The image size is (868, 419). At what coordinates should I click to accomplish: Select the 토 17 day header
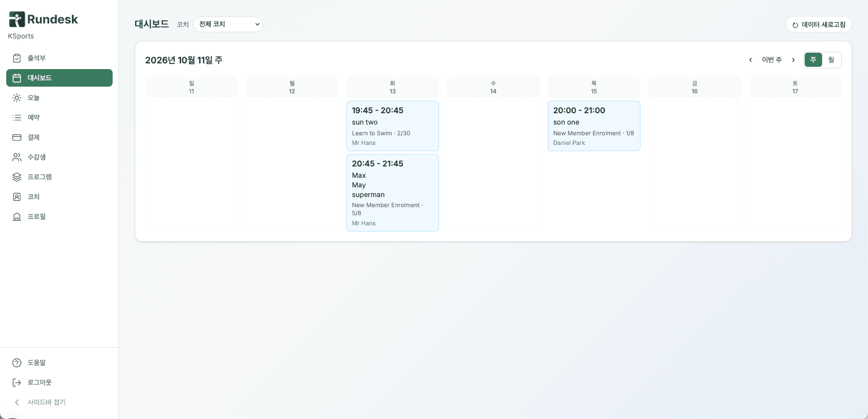pos(795,87)
